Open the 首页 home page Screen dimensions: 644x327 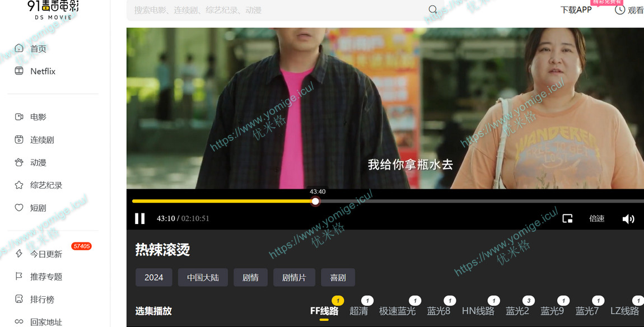(38, 49)
